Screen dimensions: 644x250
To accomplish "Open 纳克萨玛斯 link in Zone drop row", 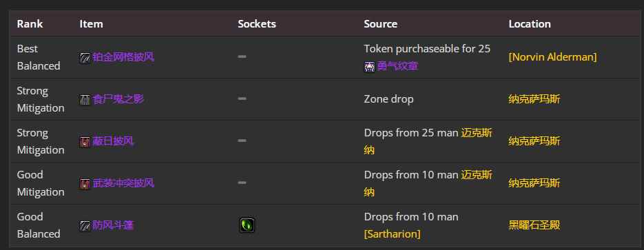I will pos(534,99).
